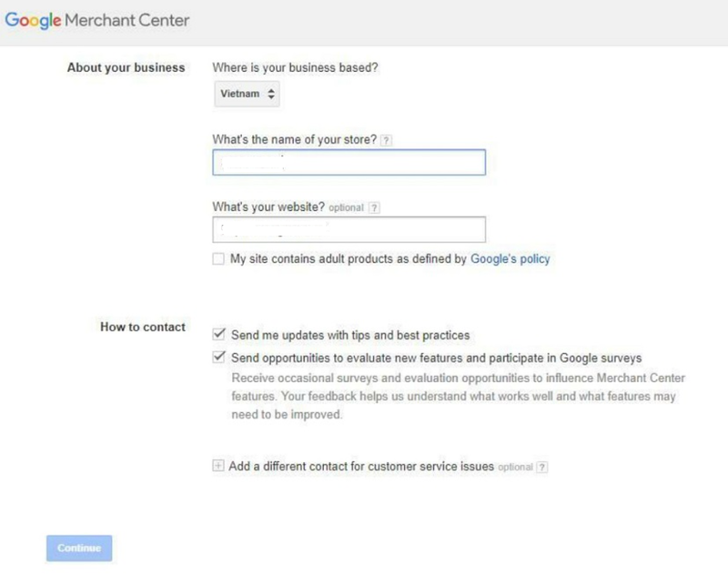Viewport: 728px width, 584px height.
Task: Click help icon beside website question
Action: [x=375, y=207]
